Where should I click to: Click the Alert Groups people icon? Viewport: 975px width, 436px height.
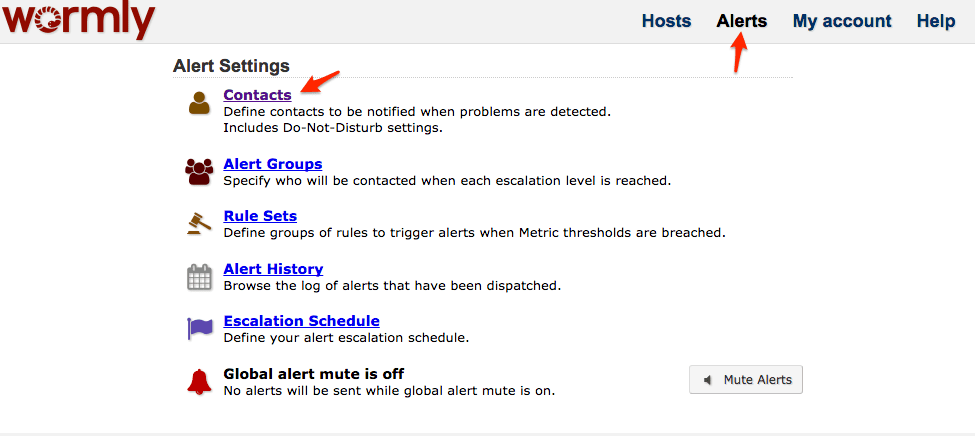[199, 172]
